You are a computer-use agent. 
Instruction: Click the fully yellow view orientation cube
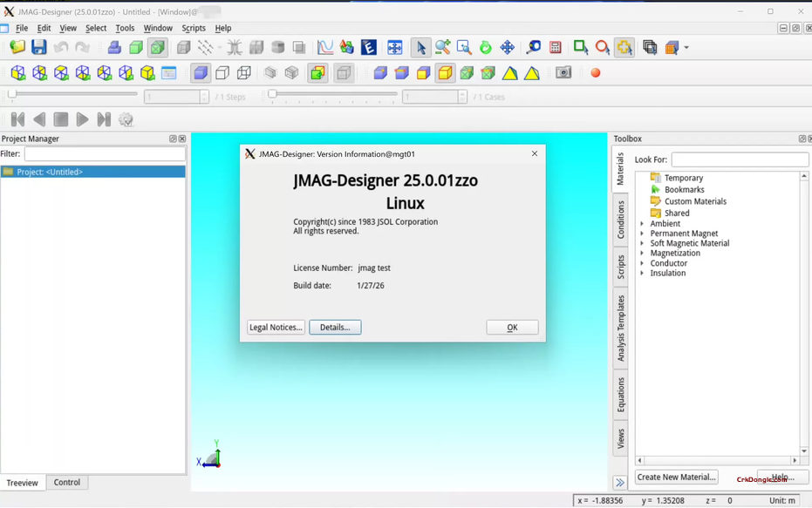[147, 73]
